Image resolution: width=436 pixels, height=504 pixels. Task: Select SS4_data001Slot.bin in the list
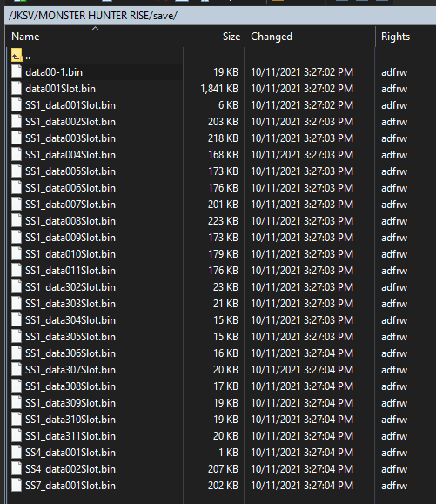click(x=70, y=453)
